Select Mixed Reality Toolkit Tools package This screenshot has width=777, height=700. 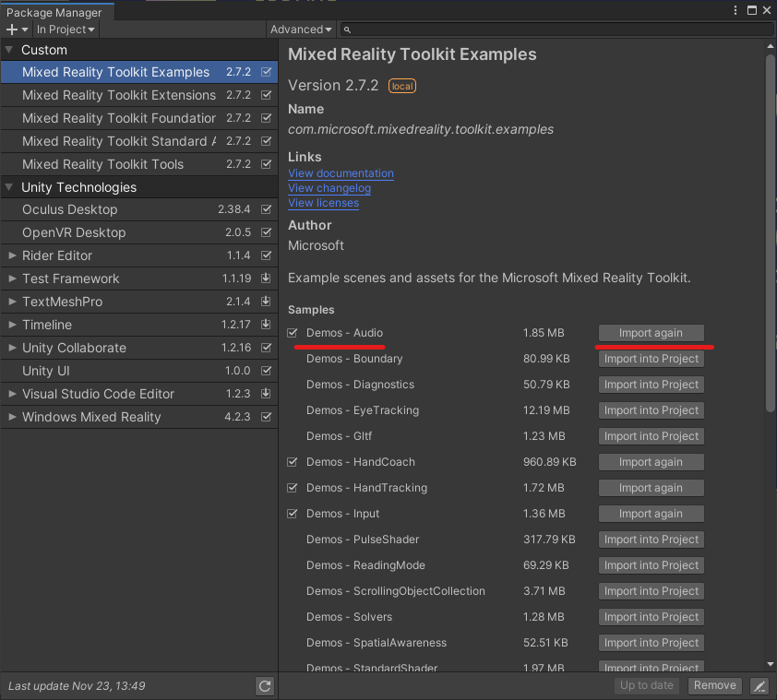(x=139, y=164)
